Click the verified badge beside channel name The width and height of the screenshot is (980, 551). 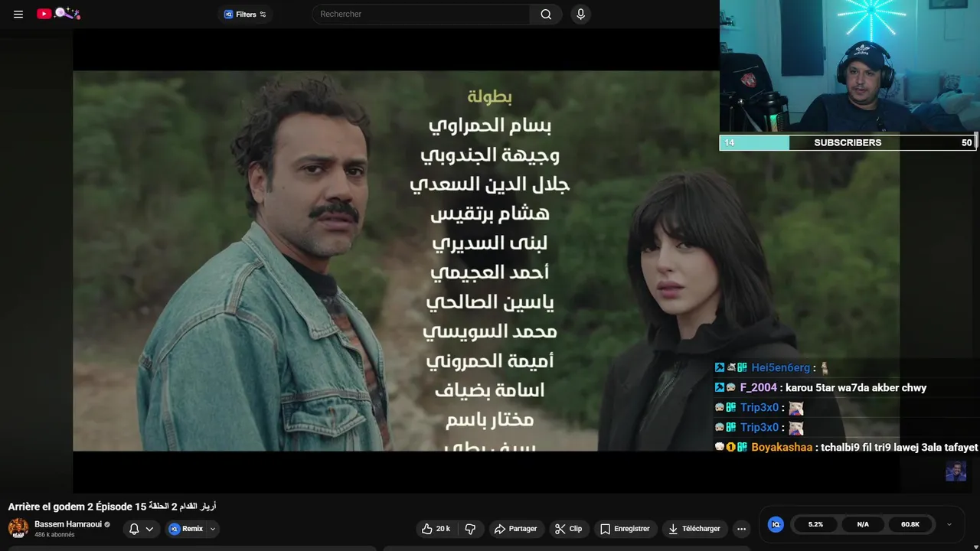(x=107, y=525)
